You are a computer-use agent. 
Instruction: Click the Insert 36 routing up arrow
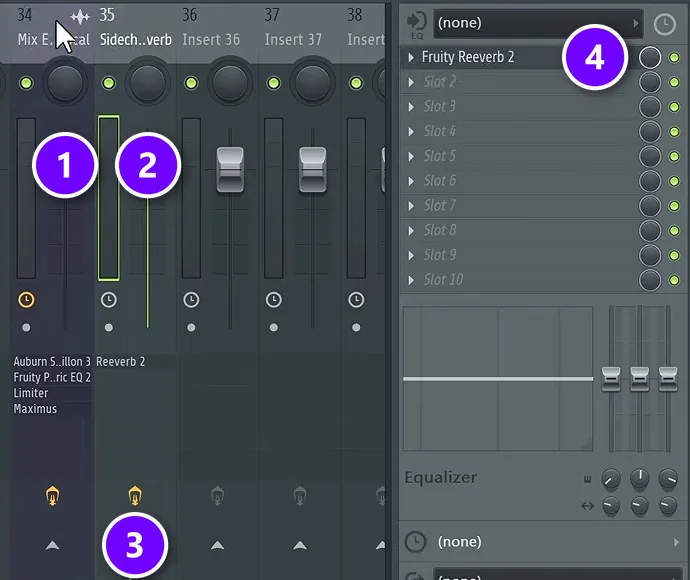coord(217,546)
